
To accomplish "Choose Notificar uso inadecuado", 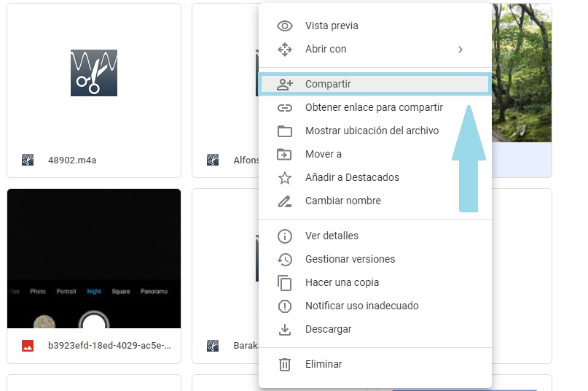I will (375, 306).
